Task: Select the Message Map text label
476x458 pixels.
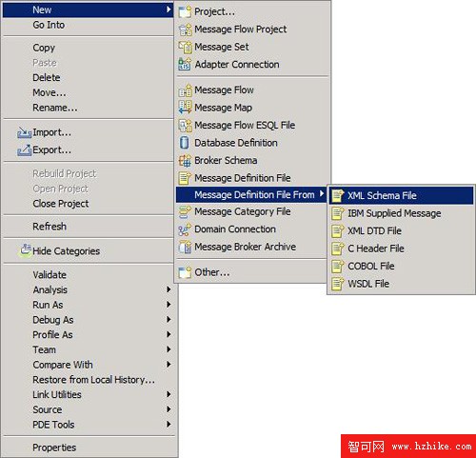Action: [x=223, y=108]
